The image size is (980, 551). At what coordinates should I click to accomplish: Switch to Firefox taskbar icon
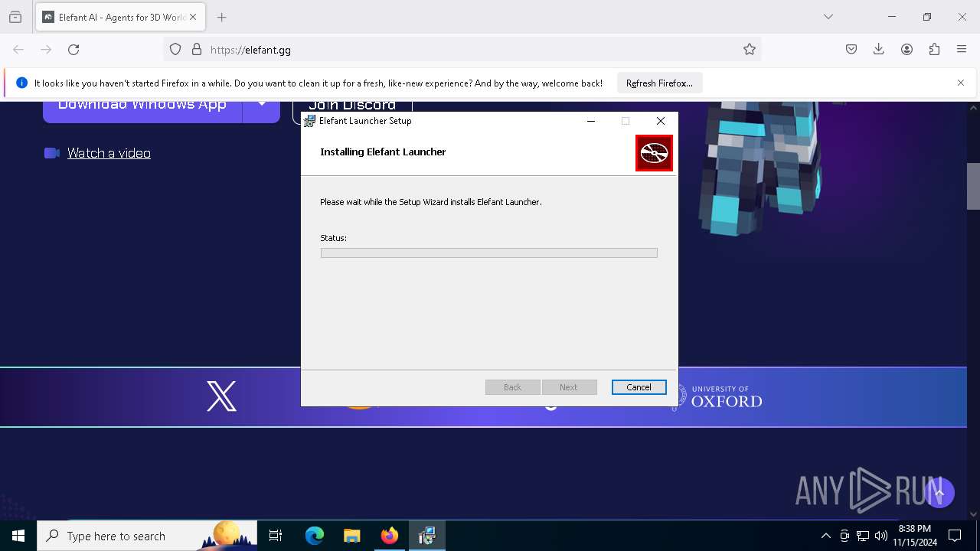point(390,536)
